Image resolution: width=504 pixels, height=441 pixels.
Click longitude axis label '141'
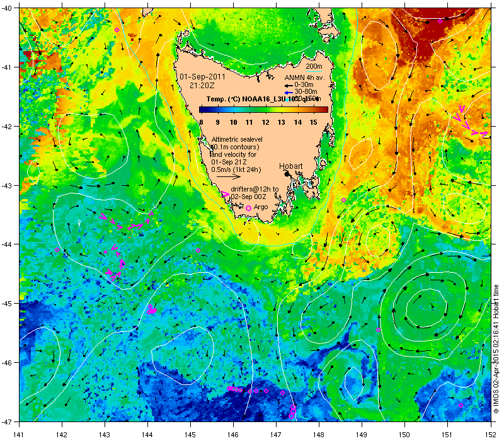[x=20, y=435]
